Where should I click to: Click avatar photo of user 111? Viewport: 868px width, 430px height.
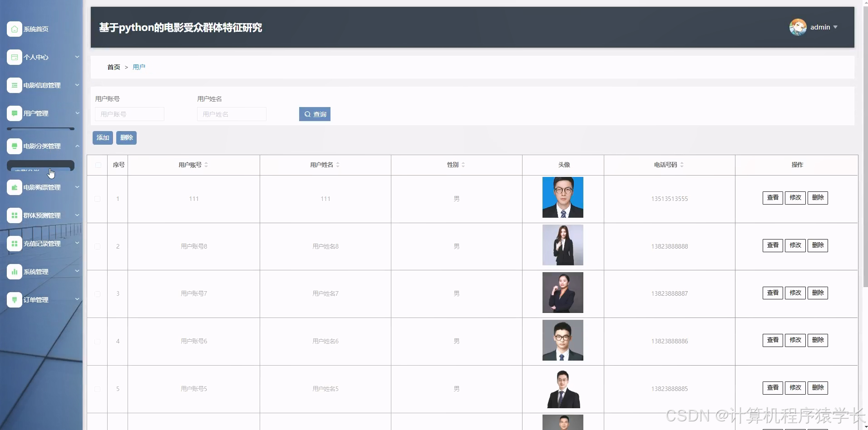click(x=563, y=197)
